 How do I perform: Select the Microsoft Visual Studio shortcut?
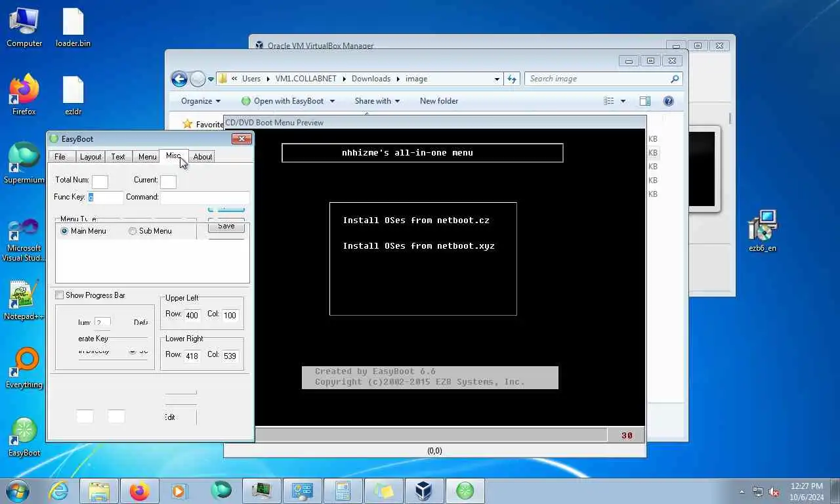[24, 240]
